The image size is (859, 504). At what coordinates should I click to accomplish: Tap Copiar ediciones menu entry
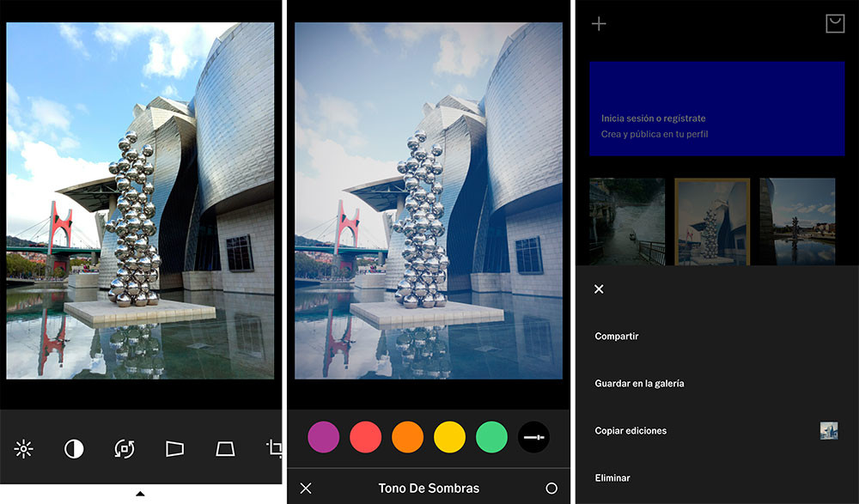click(631, 431)
